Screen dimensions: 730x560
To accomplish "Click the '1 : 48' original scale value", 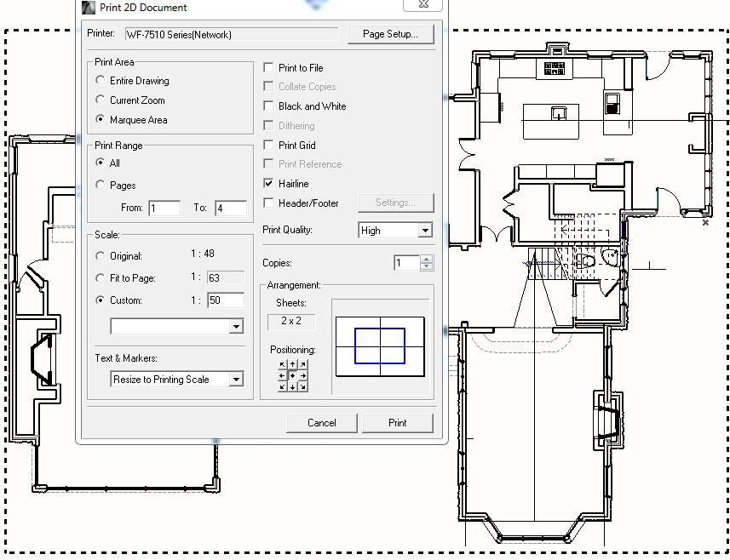I will [x=203, y=254].
